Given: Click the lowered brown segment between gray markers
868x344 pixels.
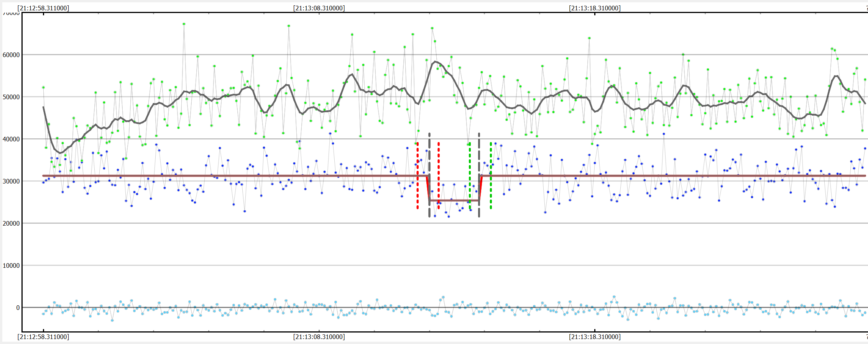Looking at the screenshot, I should point(454,200).
